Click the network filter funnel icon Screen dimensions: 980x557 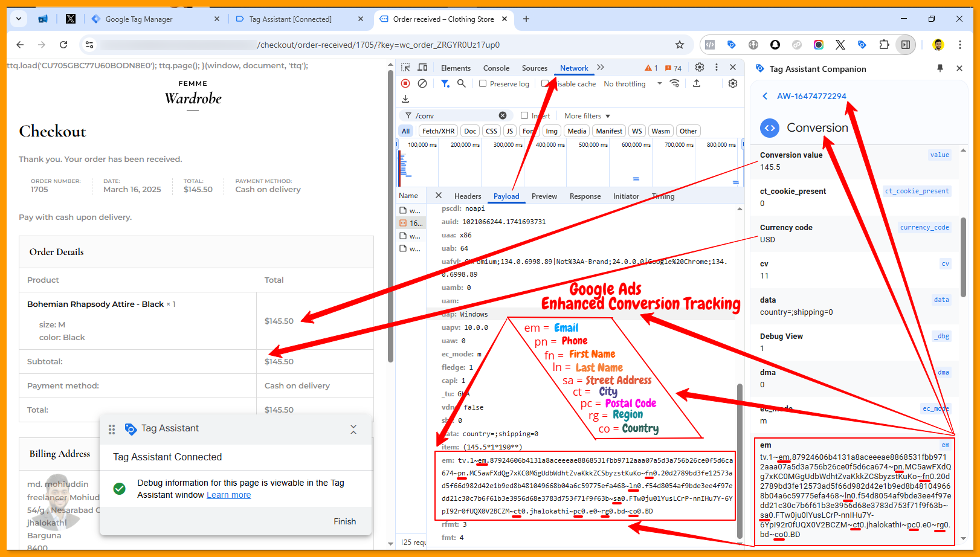[x=445, y=83]
